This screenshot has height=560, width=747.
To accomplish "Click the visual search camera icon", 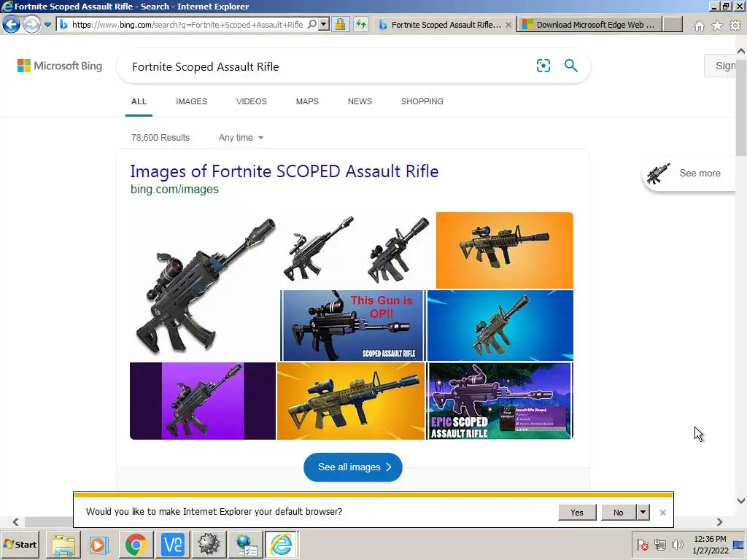I will coord(543,66).
